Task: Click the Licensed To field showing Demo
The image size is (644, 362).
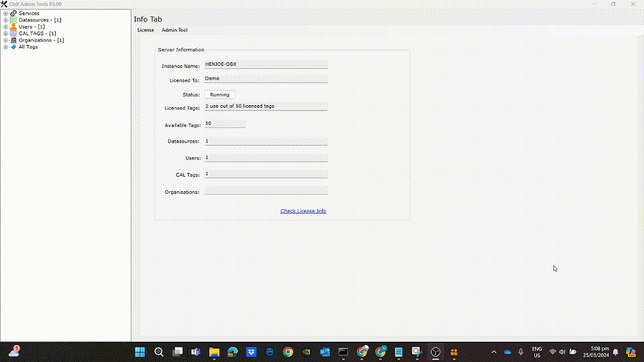Action: pyautogui.click(x=266, y=79)
